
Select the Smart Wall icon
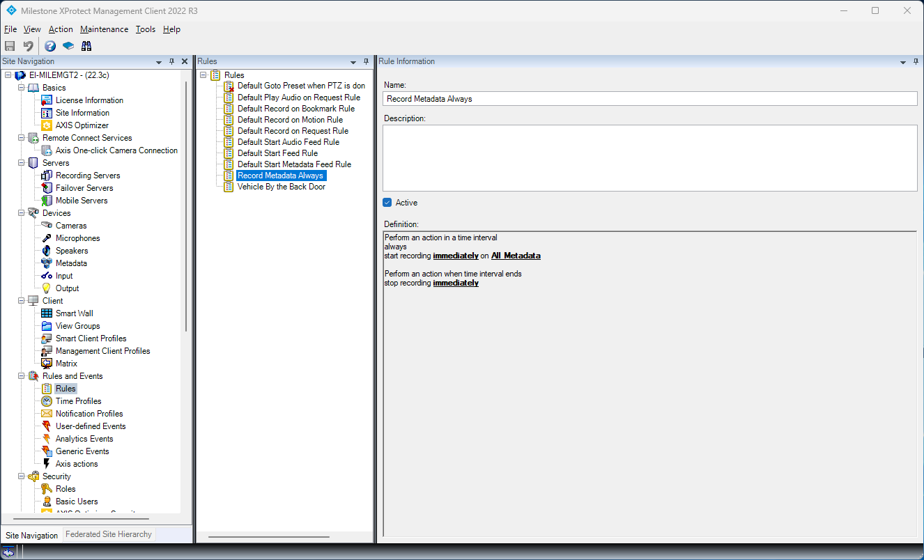click(47, 313)
